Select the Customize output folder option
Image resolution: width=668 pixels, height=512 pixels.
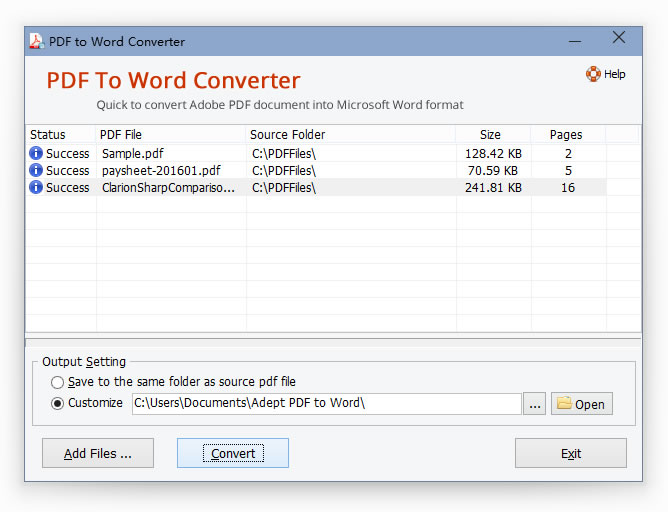[x=58, y=404]
